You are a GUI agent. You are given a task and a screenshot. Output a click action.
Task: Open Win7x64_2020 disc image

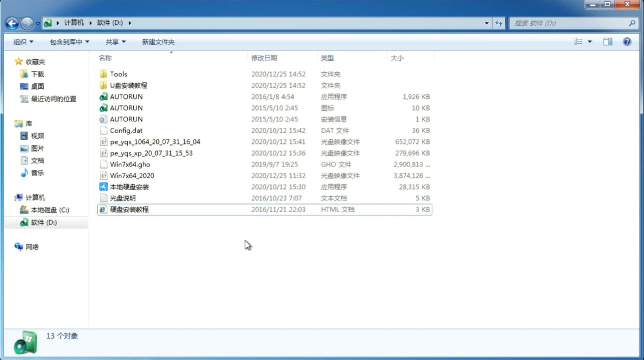coord(132,175)
